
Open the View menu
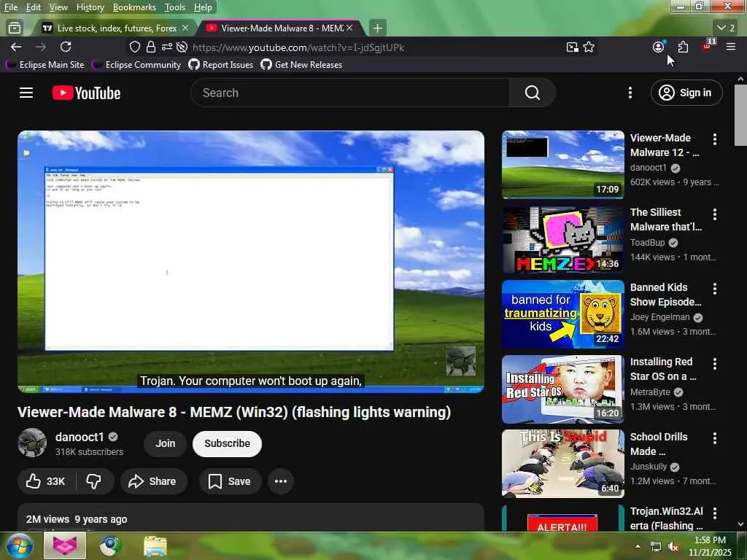[58, 7]
